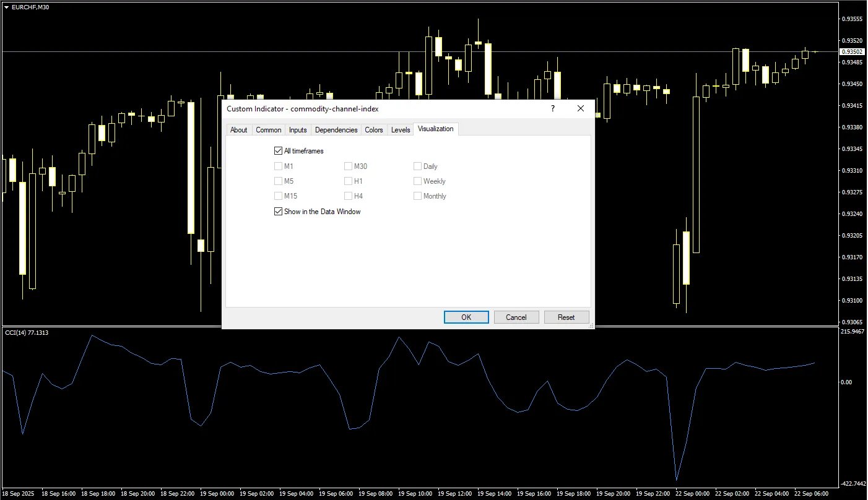
Task: Click the Reset button
Action: [x=566, y=317]
